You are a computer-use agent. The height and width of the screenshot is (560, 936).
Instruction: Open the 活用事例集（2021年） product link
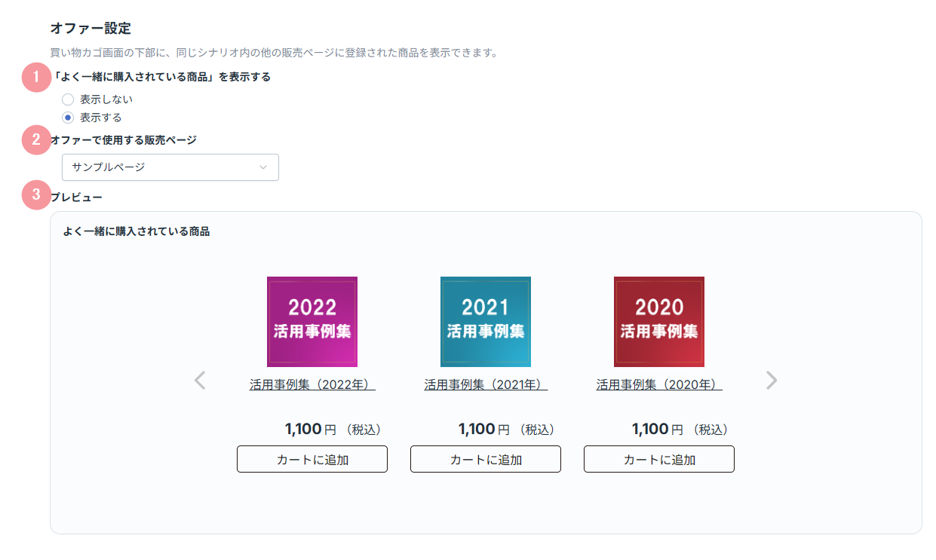click(x=486, y=384)
